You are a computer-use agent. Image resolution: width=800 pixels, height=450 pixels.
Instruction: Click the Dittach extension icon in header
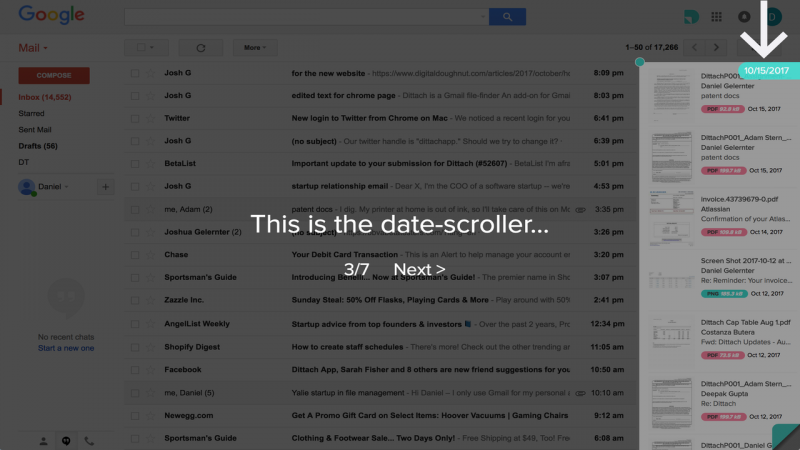[x=691, y=17]
